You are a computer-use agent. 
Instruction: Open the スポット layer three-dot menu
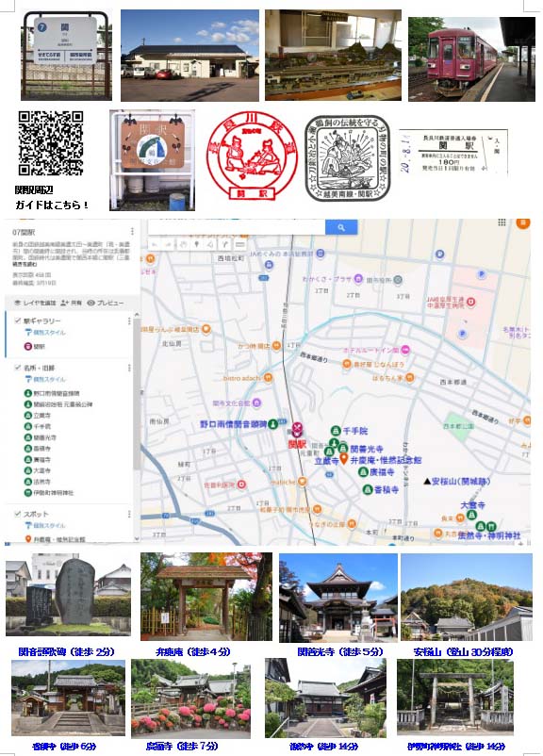(129, 514)
